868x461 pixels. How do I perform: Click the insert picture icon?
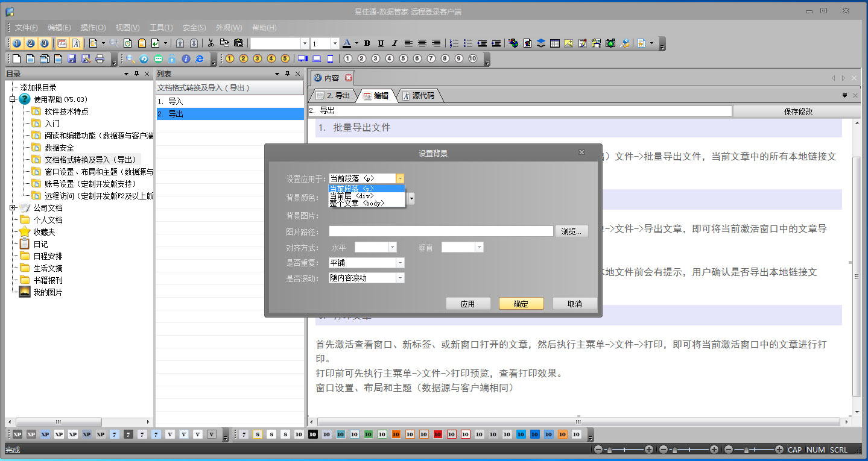coord(569,43)
